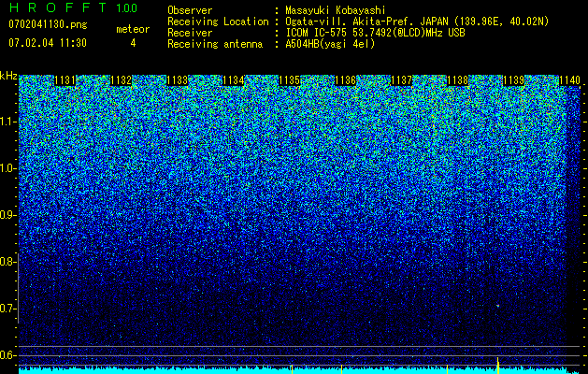Click the 1140 minute marker
588x374 pixels.
(569, 80)
